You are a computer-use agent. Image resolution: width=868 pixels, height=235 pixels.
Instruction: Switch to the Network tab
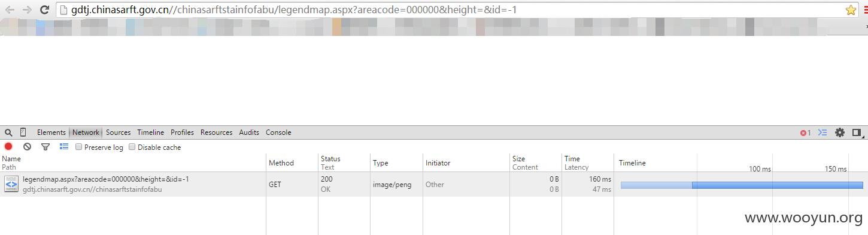pos(86,132)
